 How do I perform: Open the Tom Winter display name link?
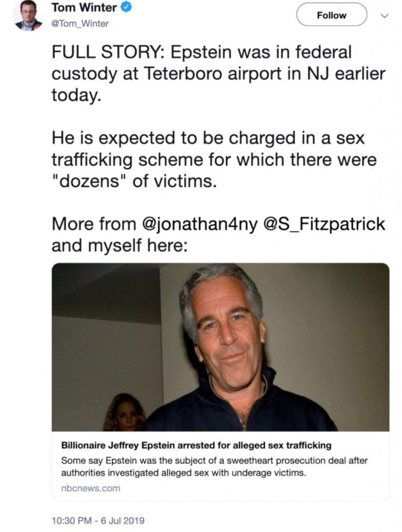(84, 8)
